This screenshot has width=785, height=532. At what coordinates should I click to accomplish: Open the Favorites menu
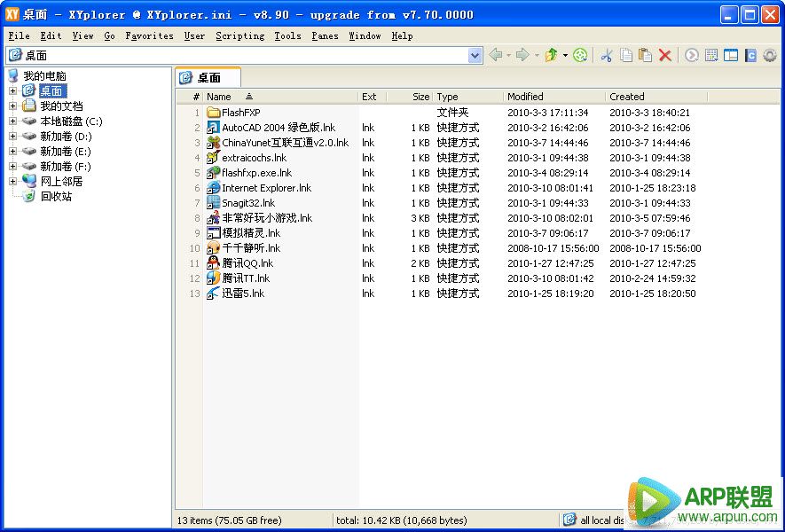click(x=149, y=35)
